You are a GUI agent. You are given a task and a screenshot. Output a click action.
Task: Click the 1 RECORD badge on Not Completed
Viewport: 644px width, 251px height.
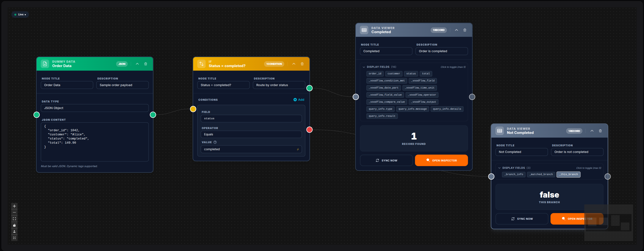click(574, 131)
